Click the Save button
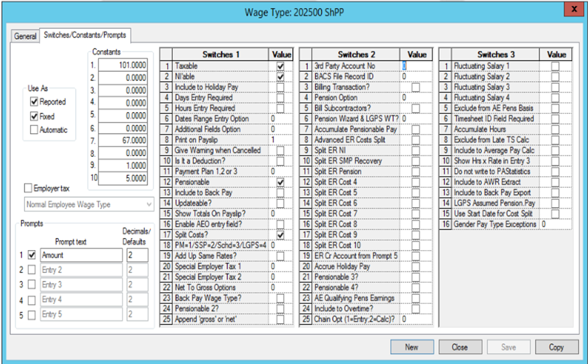This screenshot has width=588, height=364. (508, 347)
